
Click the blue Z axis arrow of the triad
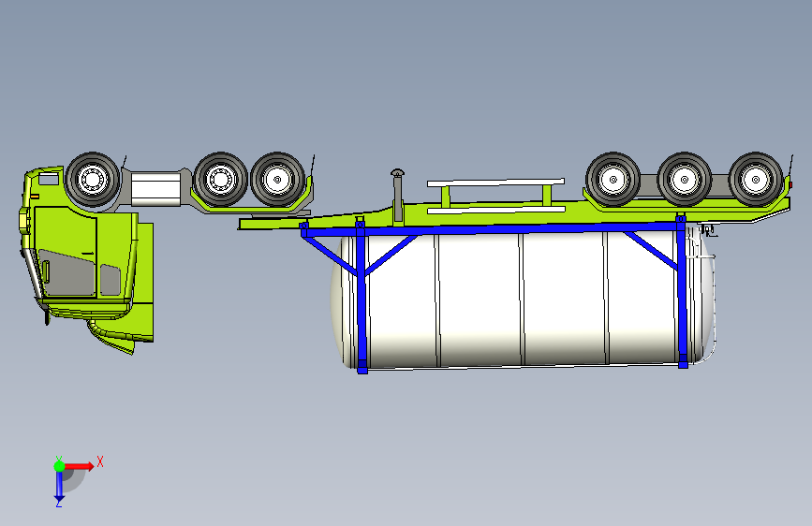[59, 487]
